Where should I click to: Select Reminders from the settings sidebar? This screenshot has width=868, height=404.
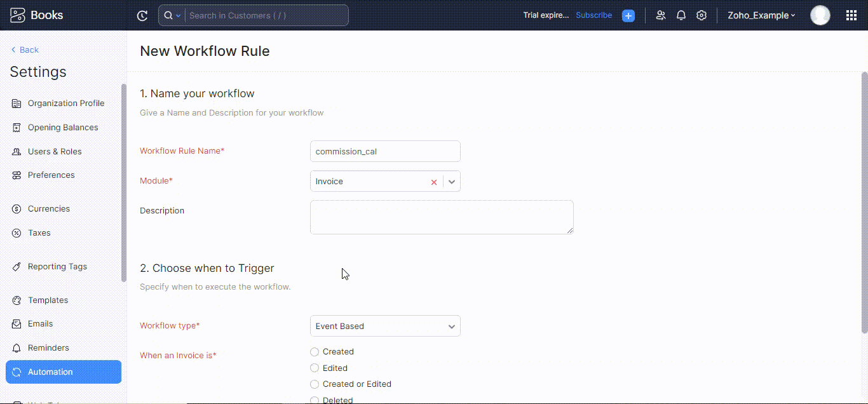(50, 347)
